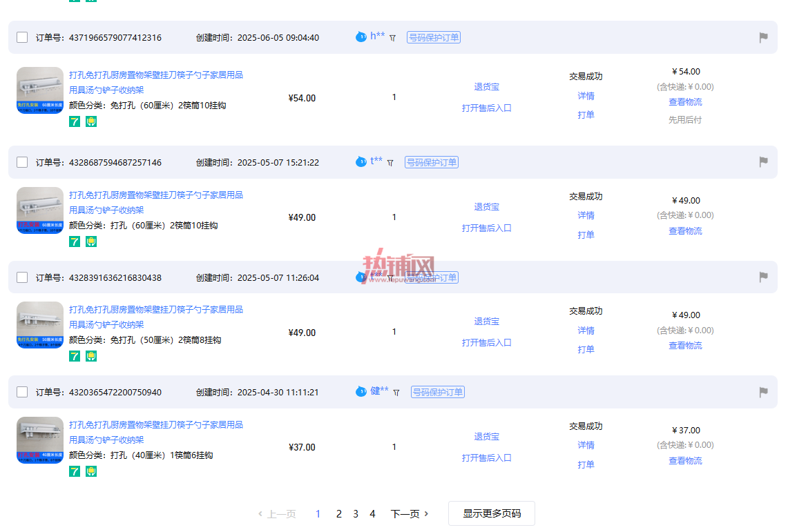Jump to page 2 in the pagination
This screenshot has width=797, height=532.
click(338, 514)
